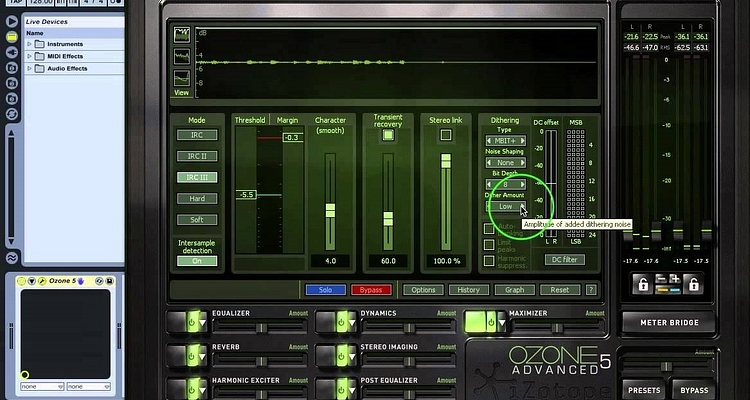Open the Groove Pool wave icon

[x=12, y=258]
